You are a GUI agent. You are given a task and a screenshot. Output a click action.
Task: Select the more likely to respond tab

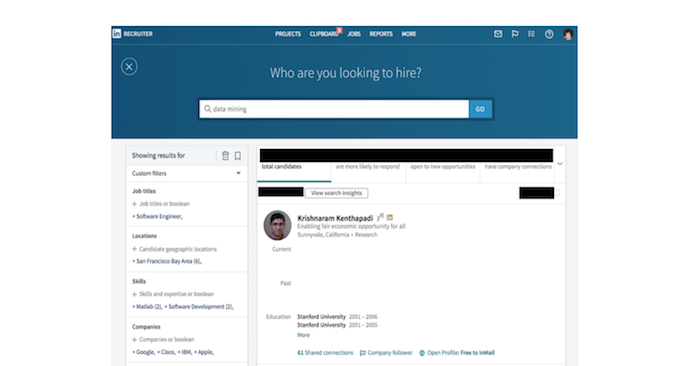[368, 166]
